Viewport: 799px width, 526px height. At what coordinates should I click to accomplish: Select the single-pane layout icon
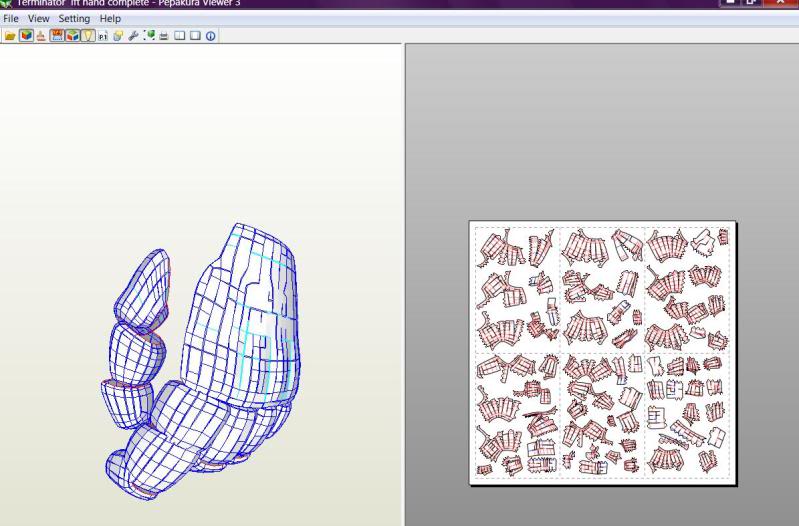coord(195,36)
